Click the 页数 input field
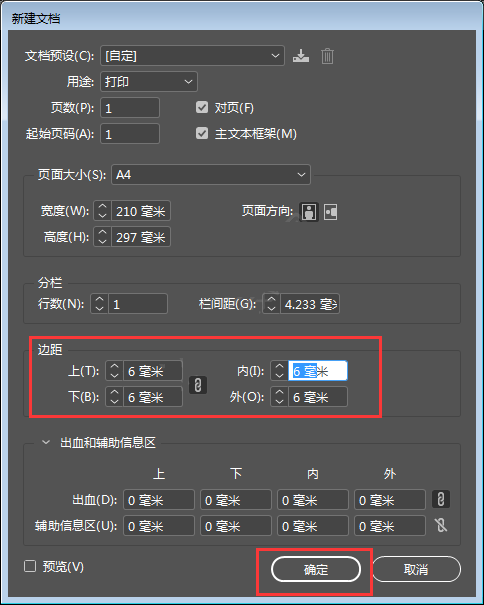The width and height of the screenshot is (484, 605). point(130,108)
